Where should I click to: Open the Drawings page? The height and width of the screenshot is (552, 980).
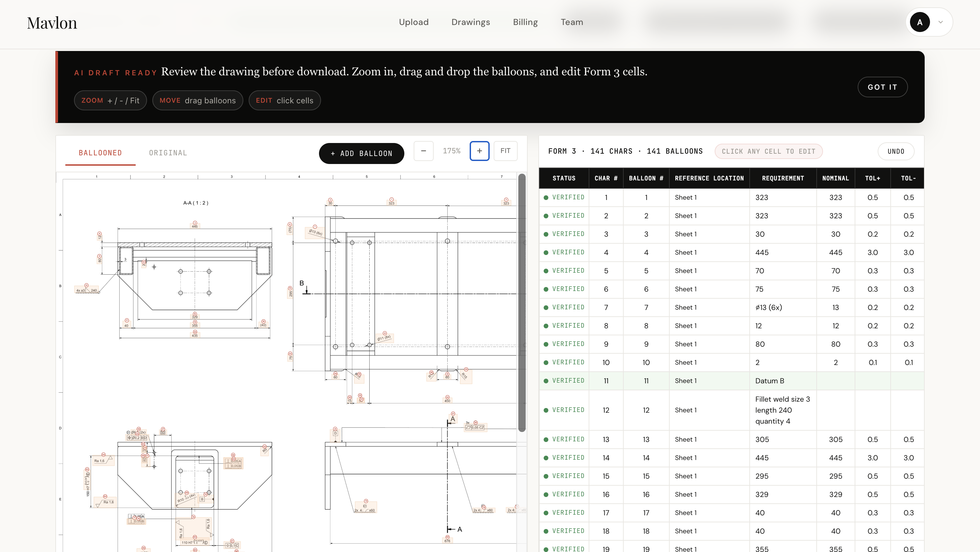tap(471, 22)
